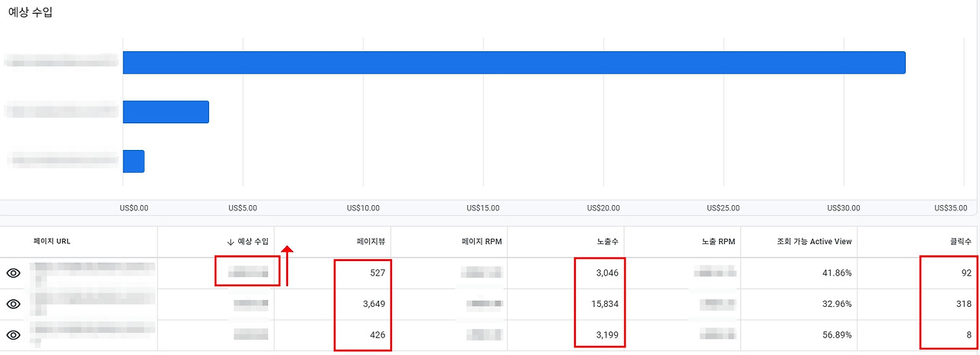This screenshot has height=355, width=980.
Task: Click the 페이지 URL column header
Action: 52,241
